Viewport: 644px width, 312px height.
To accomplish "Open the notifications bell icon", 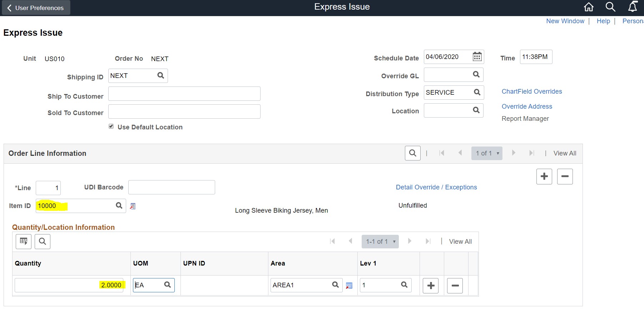I will [x=633, y=7].
